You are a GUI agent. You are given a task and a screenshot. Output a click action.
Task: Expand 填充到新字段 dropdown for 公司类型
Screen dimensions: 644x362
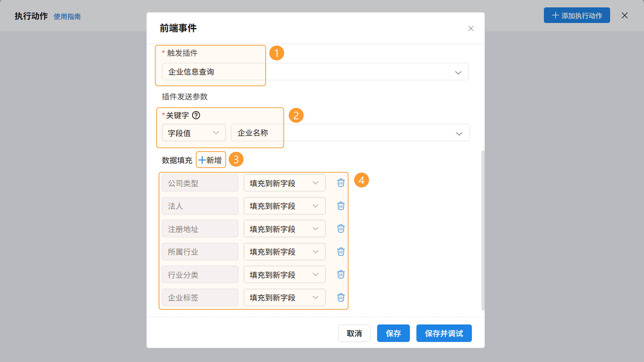284,183
